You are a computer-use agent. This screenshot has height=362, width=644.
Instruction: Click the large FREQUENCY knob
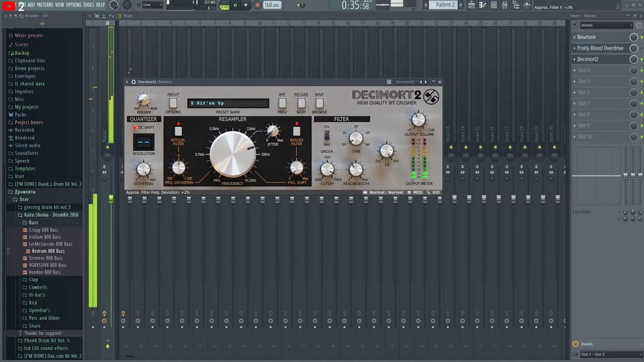pyautogui.click(x=232, y=154)
